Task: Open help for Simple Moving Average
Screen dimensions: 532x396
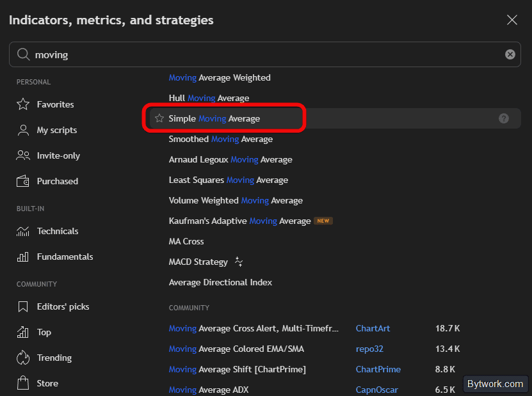Action: click(x=504, y=118)
